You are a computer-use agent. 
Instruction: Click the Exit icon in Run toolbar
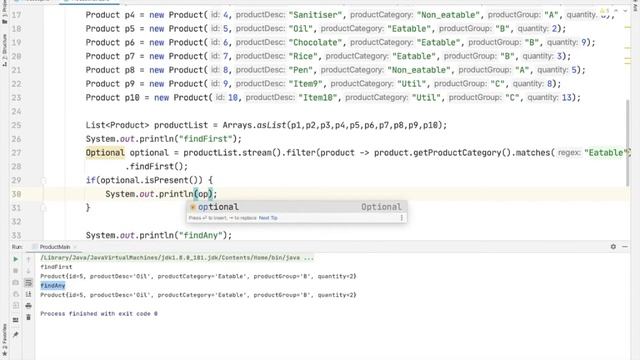[16, 305]
